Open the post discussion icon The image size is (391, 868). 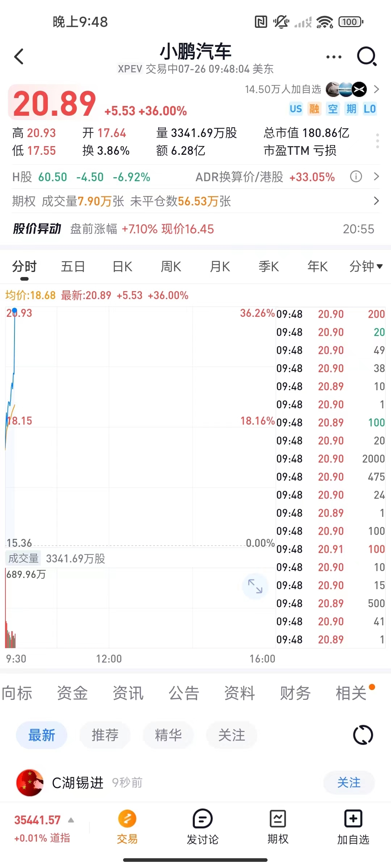tap(202, 819)
